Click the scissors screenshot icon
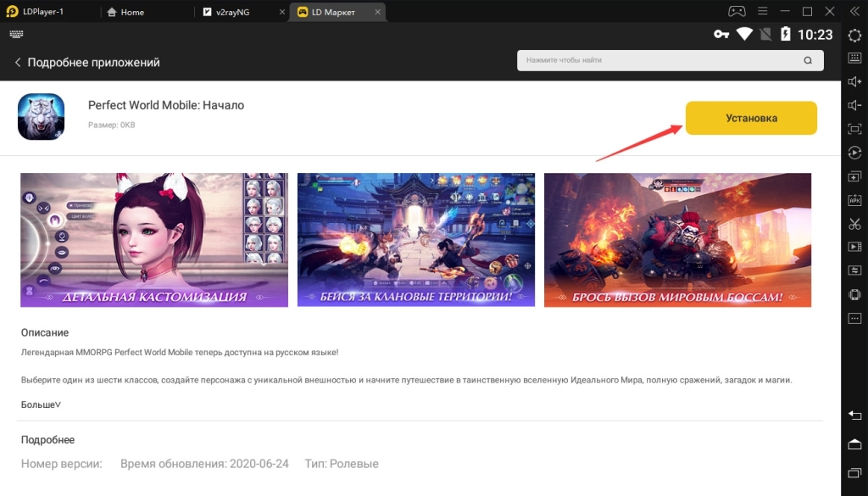The width and height of the screenshot is (868, 496). [x=854, y=224]
